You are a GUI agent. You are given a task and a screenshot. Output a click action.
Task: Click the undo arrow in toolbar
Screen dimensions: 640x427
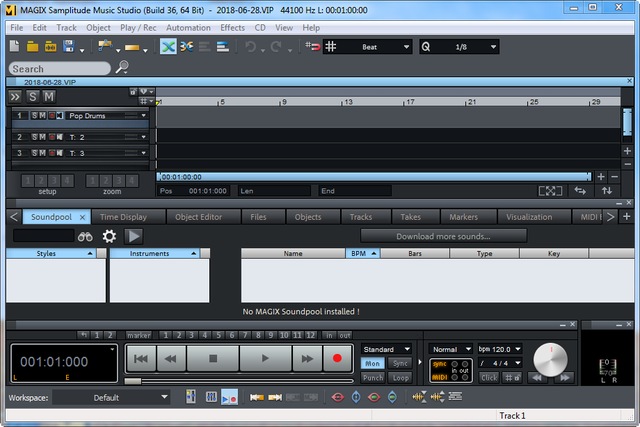pyautogui.click(x=251, y=47)
